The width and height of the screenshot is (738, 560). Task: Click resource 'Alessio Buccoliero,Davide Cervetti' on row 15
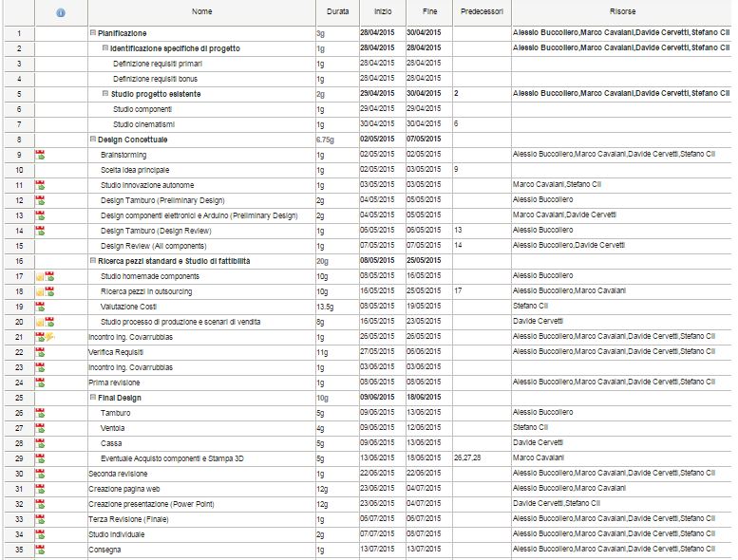[569, 245]
